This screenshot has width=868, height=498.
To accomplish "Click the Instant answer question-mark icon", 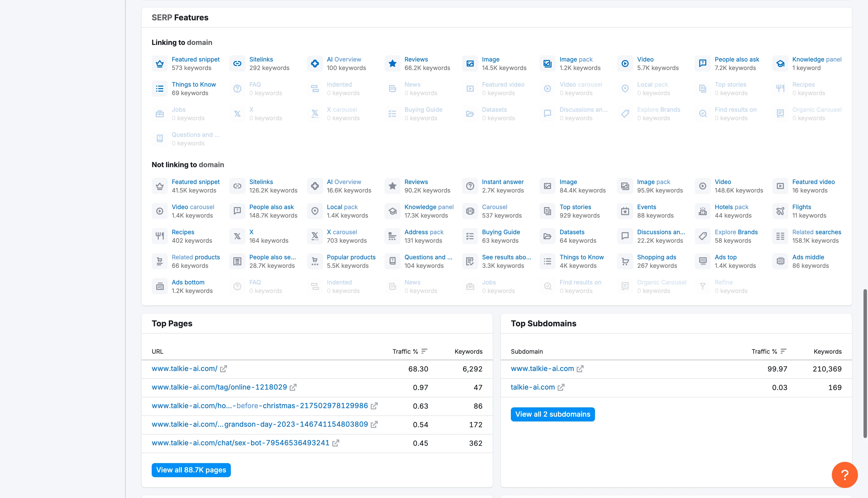I will click(470, 186).
